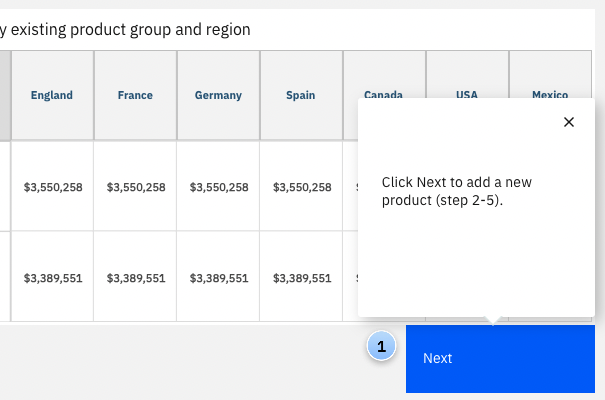Image resolution: width=605 pixels, height=400 pixels.
Task: Click Germany's $3,389,551 cell
Action: (218, 278)
